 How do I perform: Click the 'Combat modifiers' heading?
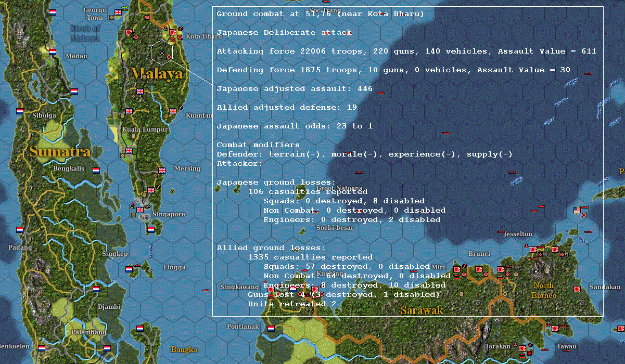[258, 145]
